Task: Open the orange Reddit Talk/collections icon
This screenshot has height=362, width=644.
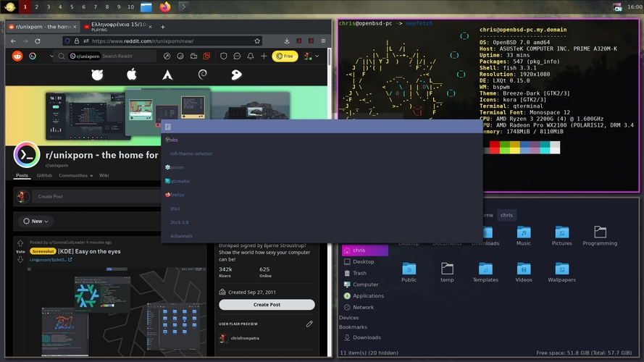Action: [206, 56]
